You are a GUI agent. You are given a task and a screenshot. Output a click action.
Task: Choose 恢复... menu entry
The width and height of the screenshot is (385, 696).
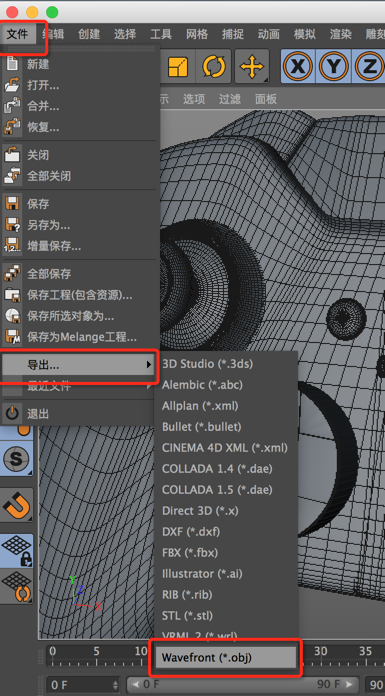[80, 128]
